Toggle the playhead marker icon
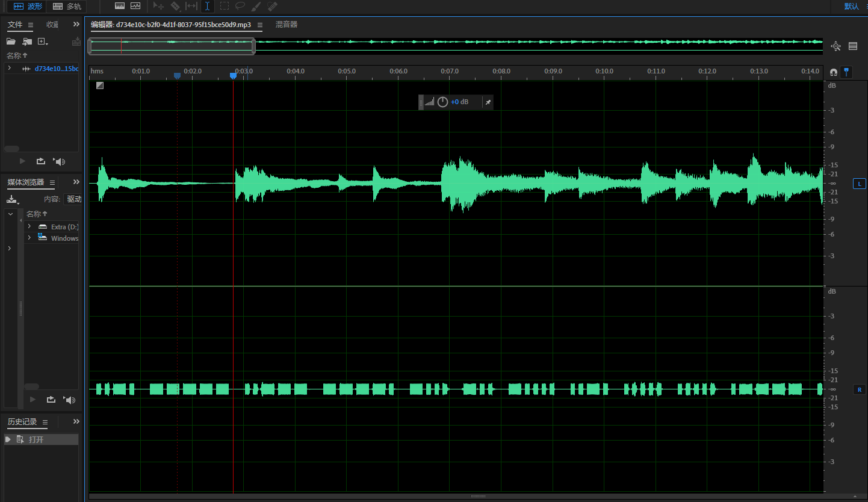Viewport: 868px width, 502px height. coord(847,72)
